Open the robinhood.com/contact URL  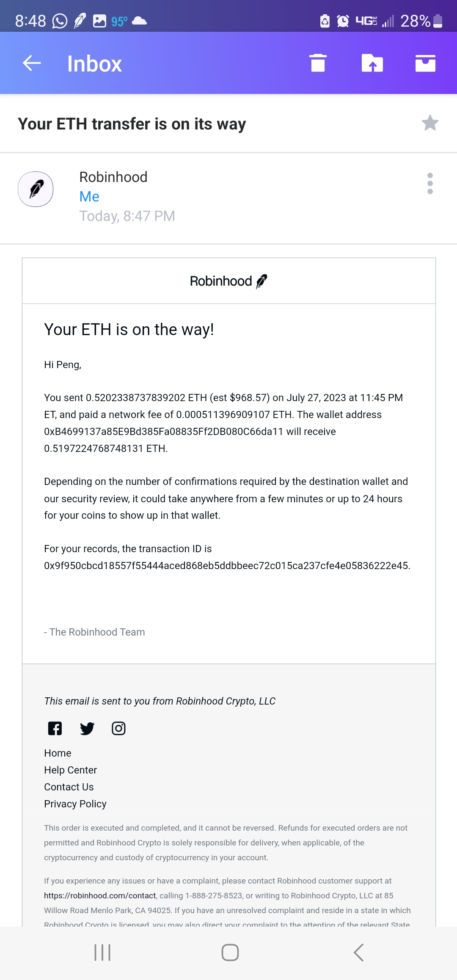pyautogui.click(x=100, y=896)
